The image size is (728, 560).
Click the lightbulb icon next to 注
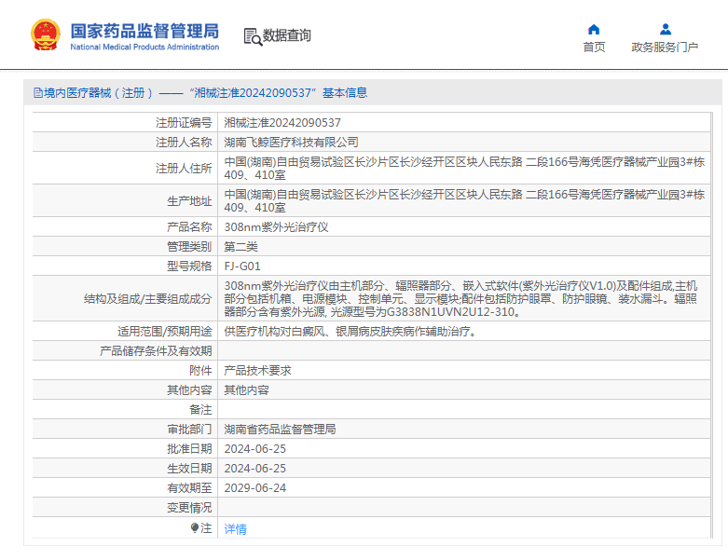pyautogui.click(x=195, y=528)
